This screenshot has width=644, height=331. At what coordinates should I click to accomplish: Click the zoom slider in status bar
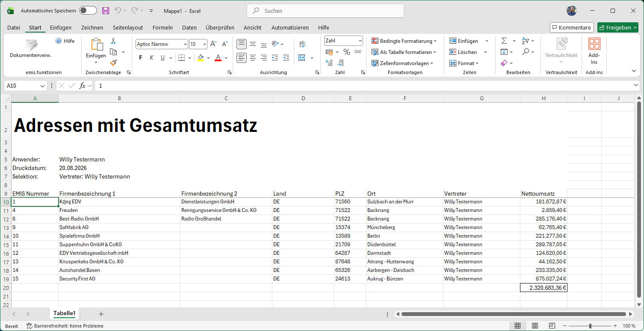pyautogui.click(x=590, y=326)
